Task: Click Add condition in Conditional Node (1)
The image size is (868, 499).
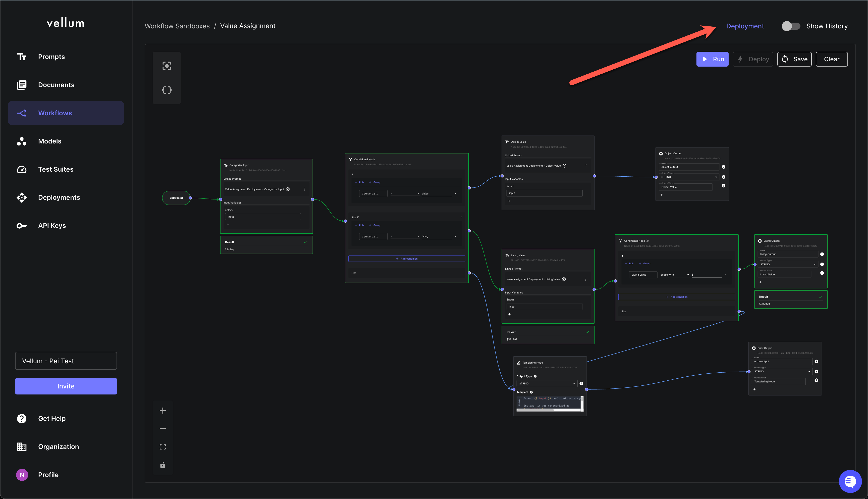Action: coord(677,297)
